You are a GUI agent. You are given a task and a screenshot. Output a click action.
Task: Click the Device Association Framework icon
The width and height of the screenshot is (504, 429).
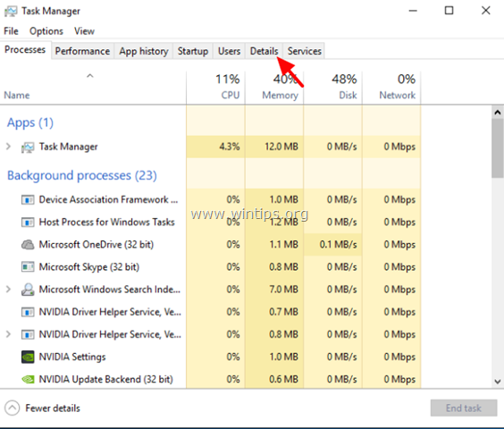(x=28, y=200)
